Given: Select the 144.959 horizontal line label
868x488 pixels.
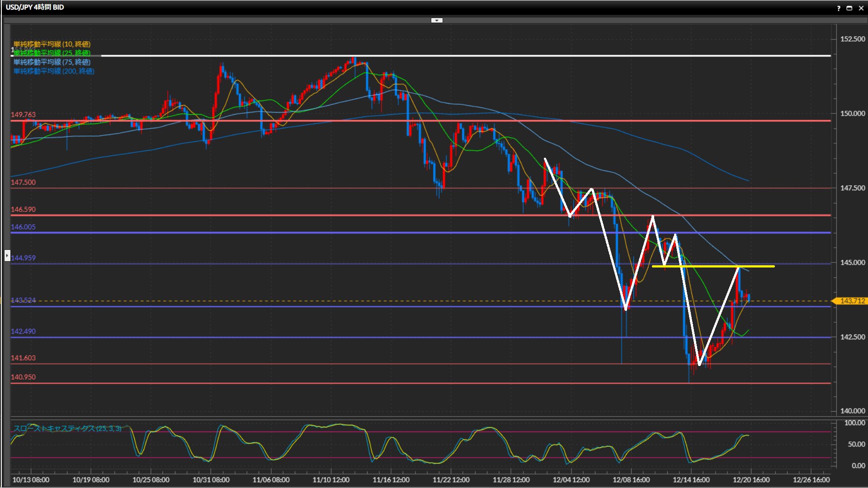Looking at the screenshot, I should point(23,258).
